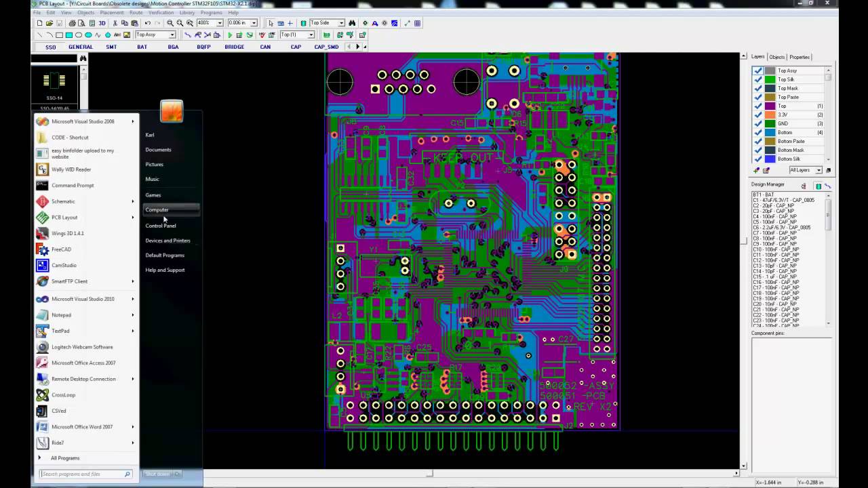Open the All Layers filter dropdown
This screenshot has height=488, width=868.
[x=818, y=170]
